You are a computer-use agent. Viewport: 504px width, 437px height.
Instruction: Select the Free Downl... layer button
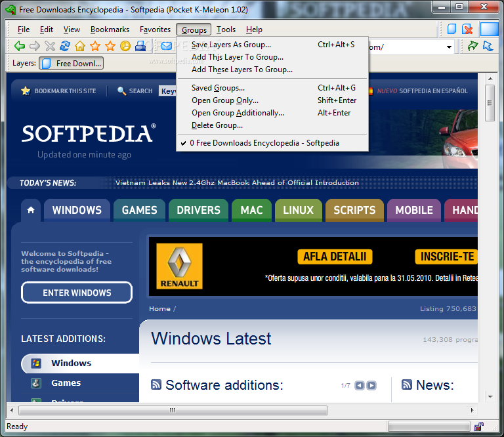(x=72, y=63)
